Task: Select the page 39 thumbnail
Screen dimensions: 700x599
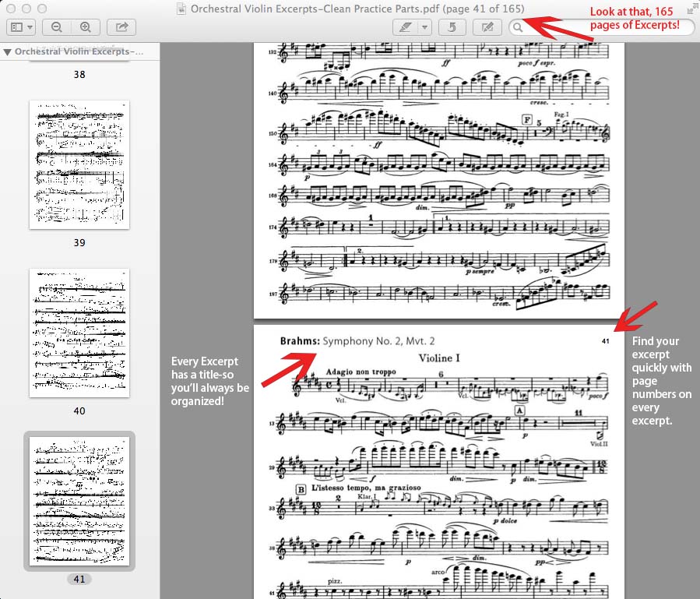Action: point(79,165)
